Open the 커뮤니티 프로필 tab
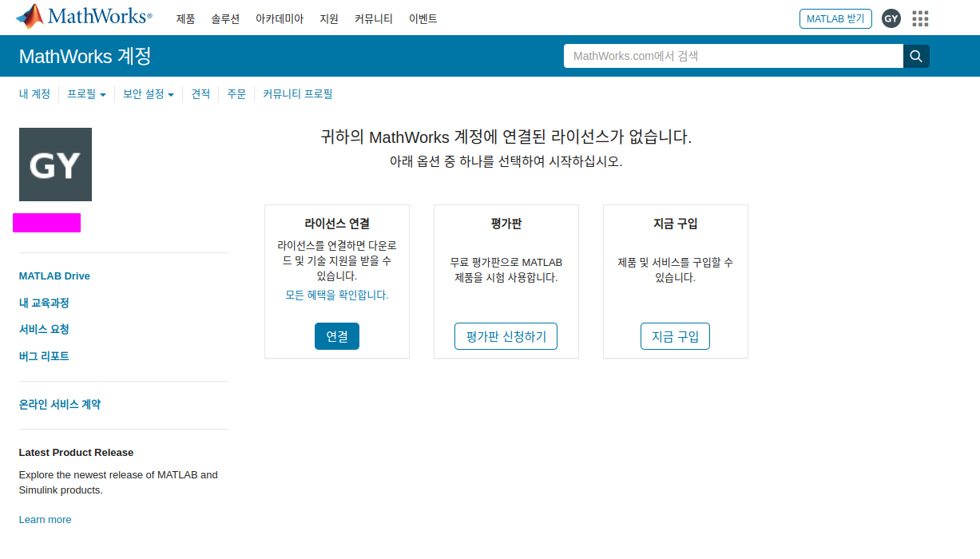980x559 pixels. 298,94
